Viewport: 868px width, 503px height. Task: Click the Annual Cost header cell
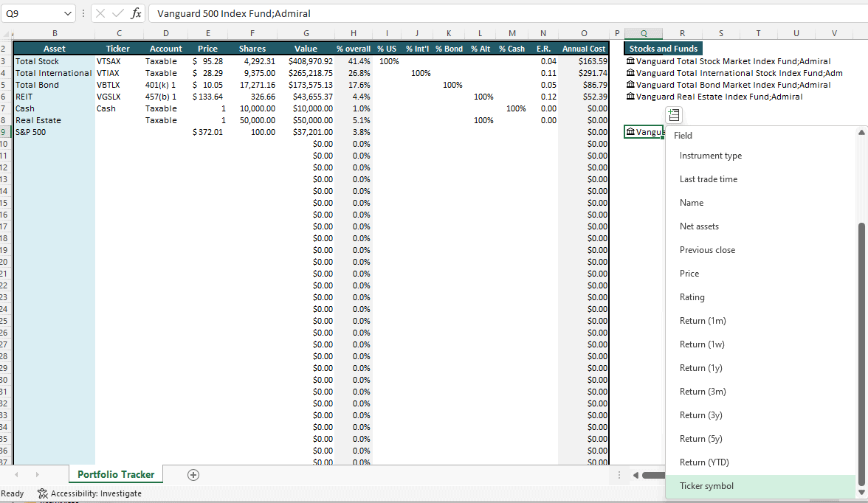584,49
